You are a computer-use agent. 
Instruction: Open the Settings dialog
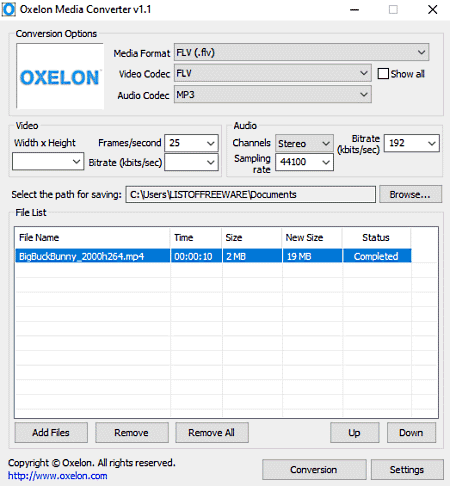pos(407,470)
